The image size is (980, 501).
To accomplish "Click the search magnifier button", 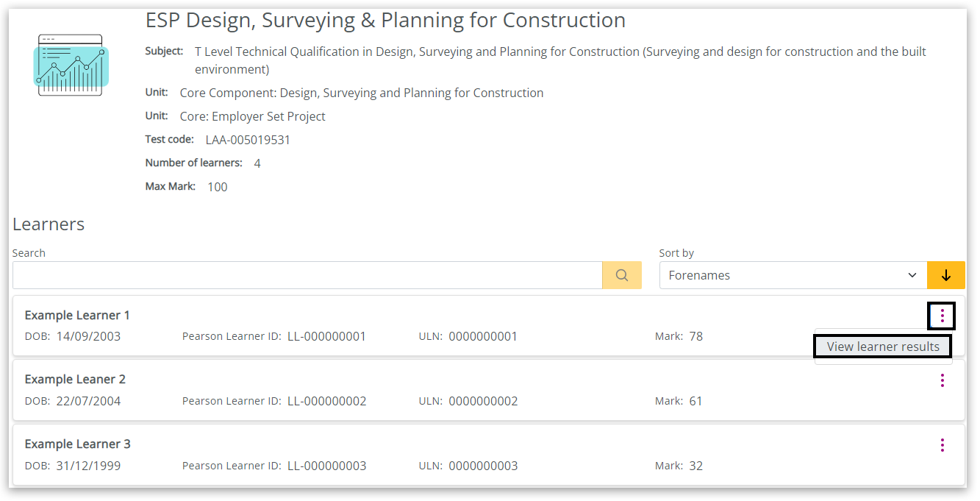I will point(622,275).
